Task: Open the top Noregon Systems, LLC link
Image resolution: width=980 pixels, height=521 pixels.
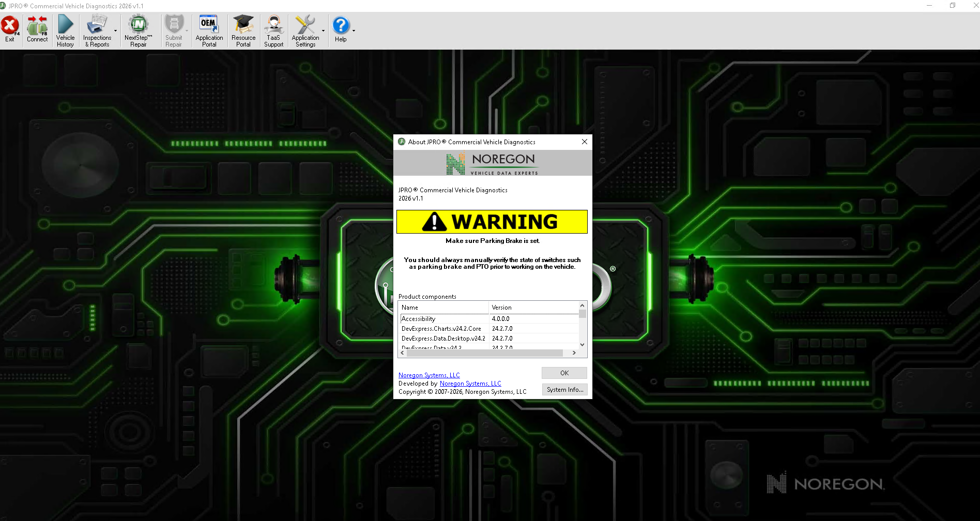Action: 429,375
